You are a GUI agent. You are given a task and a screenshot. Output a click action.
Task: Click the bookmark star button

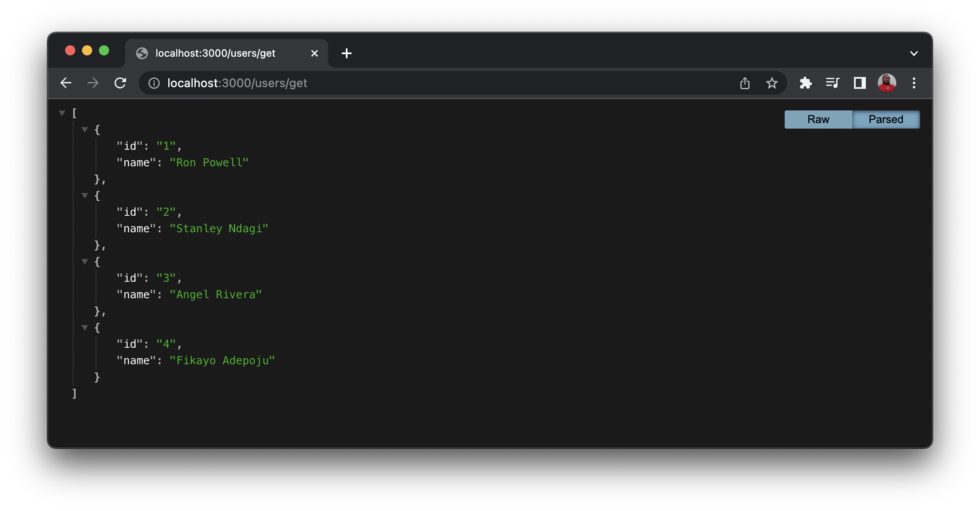(x=772, y=83)
